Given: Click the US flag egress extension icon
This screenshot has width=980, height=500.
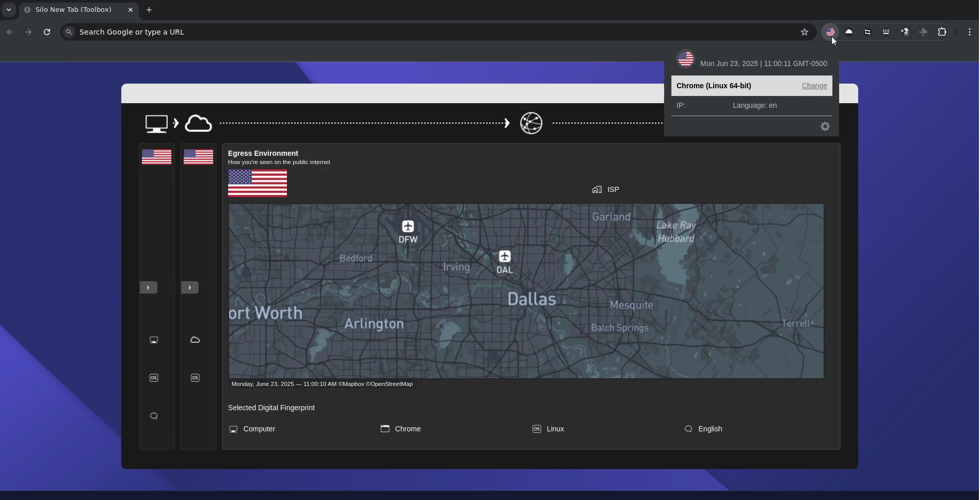Looking at the screenshot, I should tap(830, 32).
